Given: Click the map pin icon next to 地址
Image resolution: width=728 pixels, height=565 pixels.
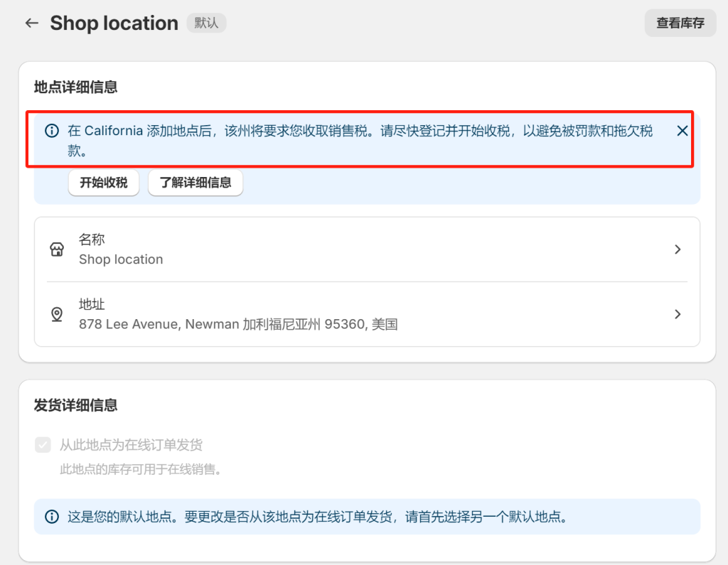Looking at the screenshot, I should 57,315.
